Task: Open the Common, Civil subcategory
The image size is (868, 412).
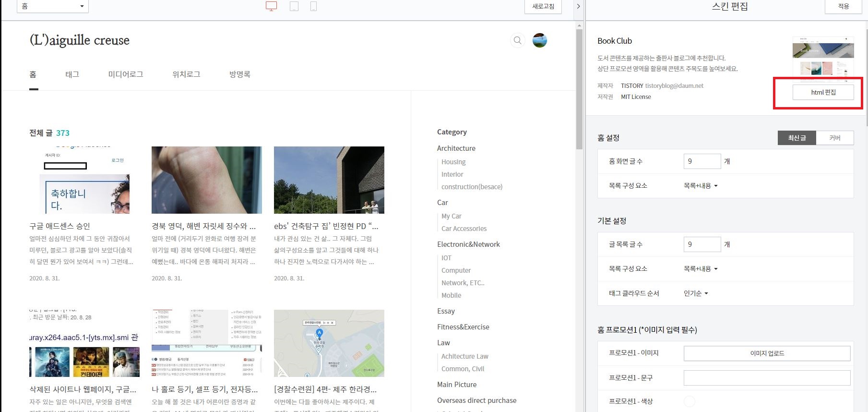Action: (x=463, y=369)
